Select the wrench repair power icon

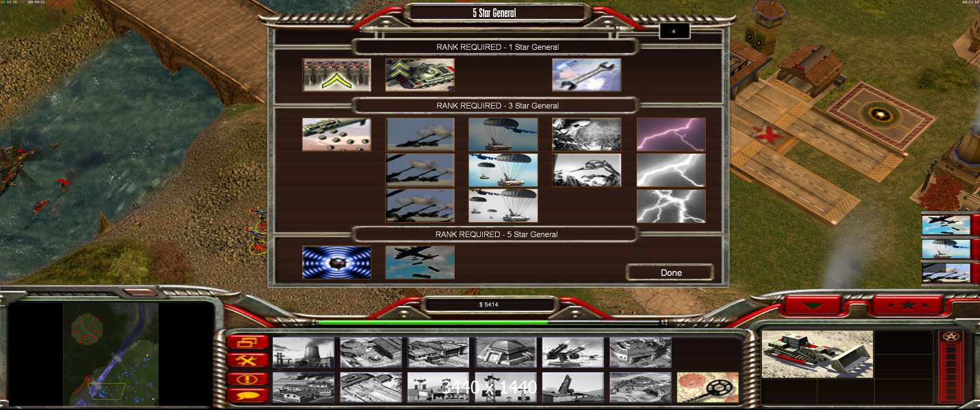(587, 74)
